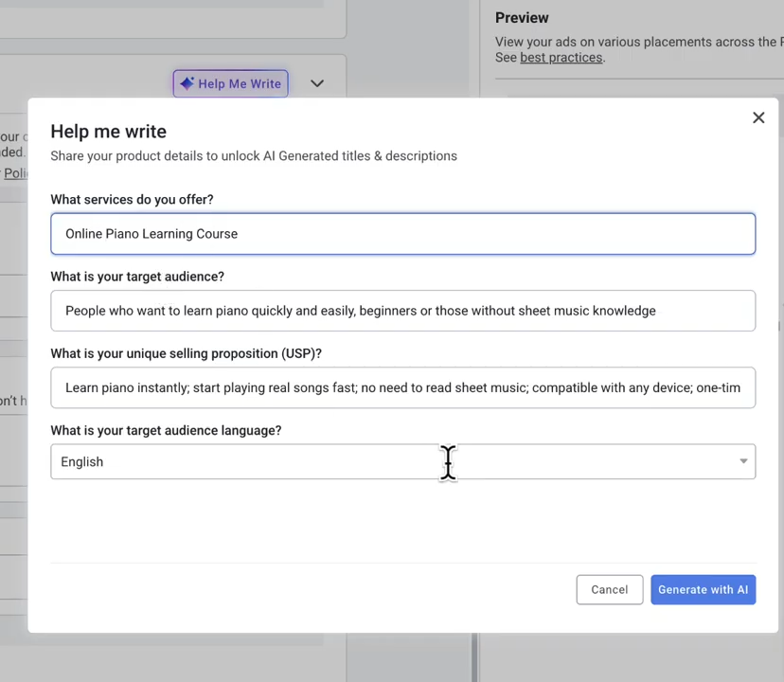Click the unique selling proposition (USP) label
This screenshot has height=682, width=784.
186,353
